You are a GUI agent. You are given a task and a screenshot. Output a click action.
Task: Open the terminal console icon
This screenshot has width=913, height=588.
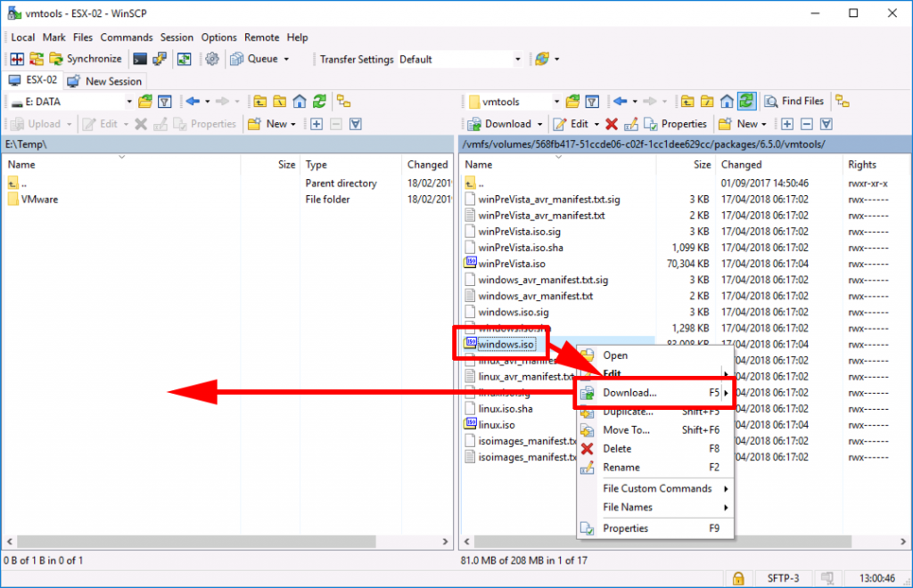(x=140, y=59)
